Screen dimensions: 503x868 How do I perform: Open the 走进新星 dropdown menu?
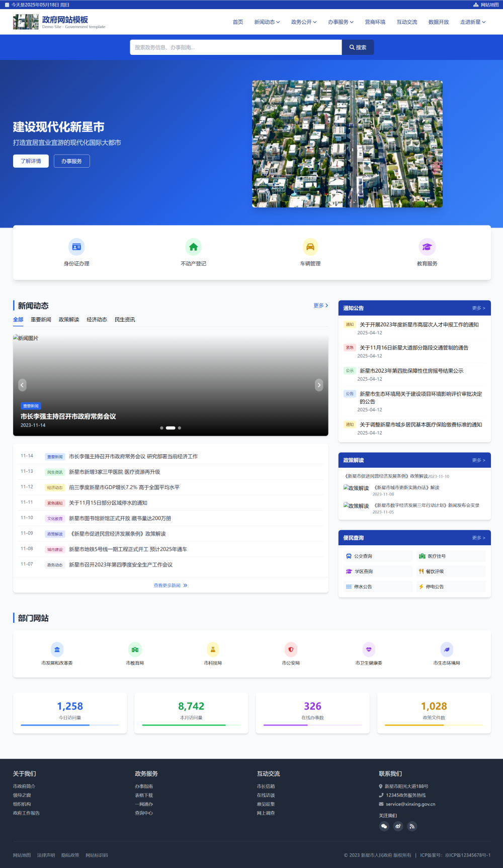(x=473, y=22)
